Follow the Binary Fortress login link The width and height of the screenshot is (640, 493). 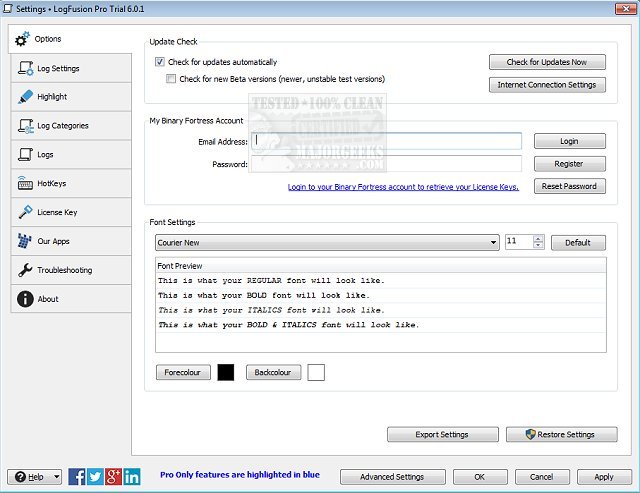pos(403,187)
